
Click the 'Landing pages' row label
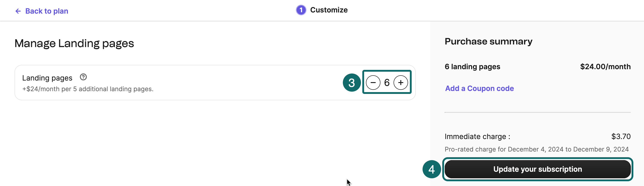(47, 78)
